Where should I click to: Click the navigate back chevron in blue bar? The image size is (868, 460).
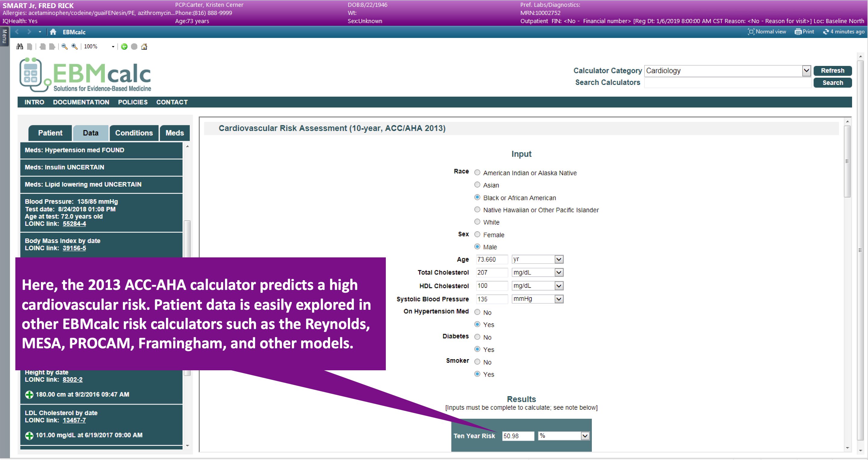(17, 32)
